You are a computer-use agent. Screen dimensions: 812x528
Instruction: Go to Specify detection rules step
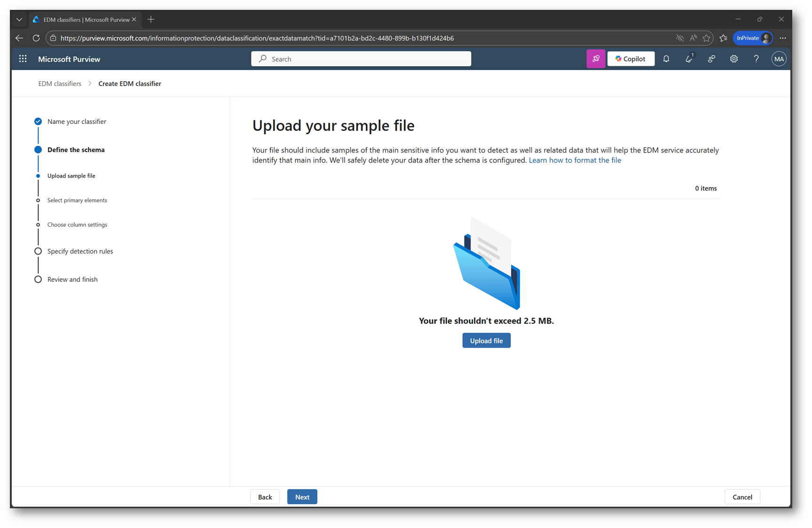coord(80,251)
